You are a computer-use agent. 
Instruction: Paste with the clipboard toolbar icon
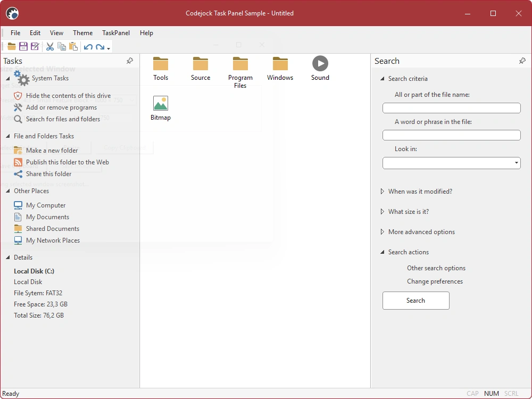point(73,46)
